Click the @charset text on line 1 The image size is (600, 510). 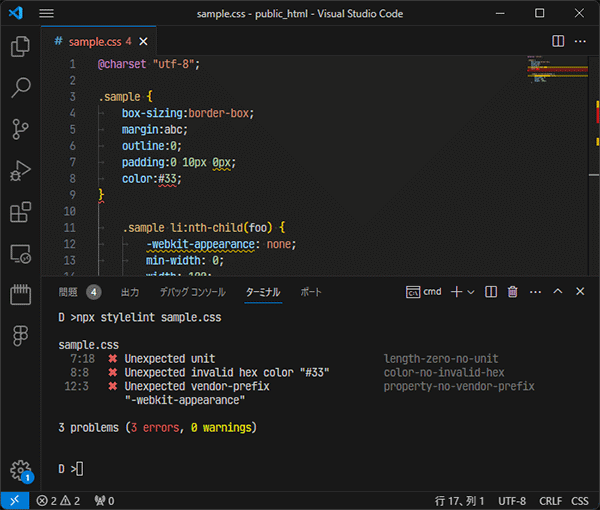pyautogui.click(x=122, y=64)
